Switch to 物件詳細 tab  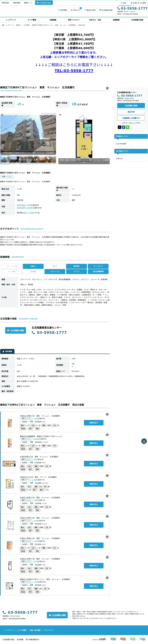coord(16,3)
